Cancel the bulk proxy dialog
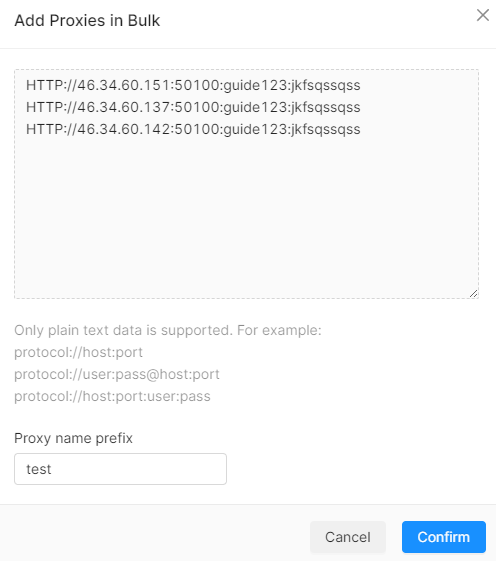Viewport: 496px width, 561px height. pos(348,537)
